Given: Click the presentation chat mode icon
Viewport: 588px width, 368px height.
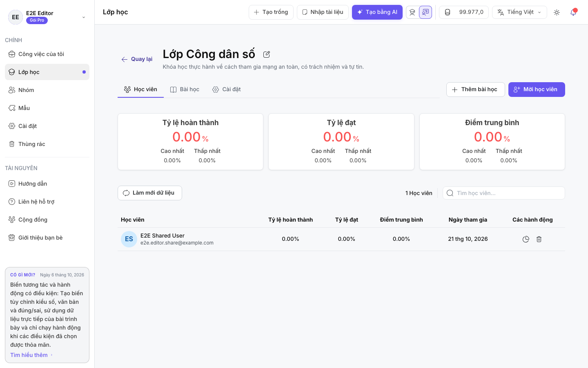Looking at the screenshot, I should (425, 12).
